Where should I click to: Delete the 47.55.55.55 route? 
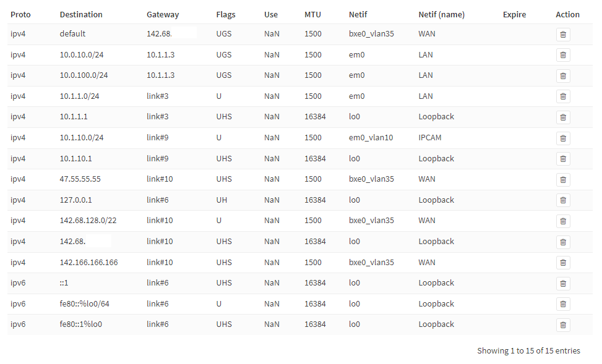[x=562, y=179]
